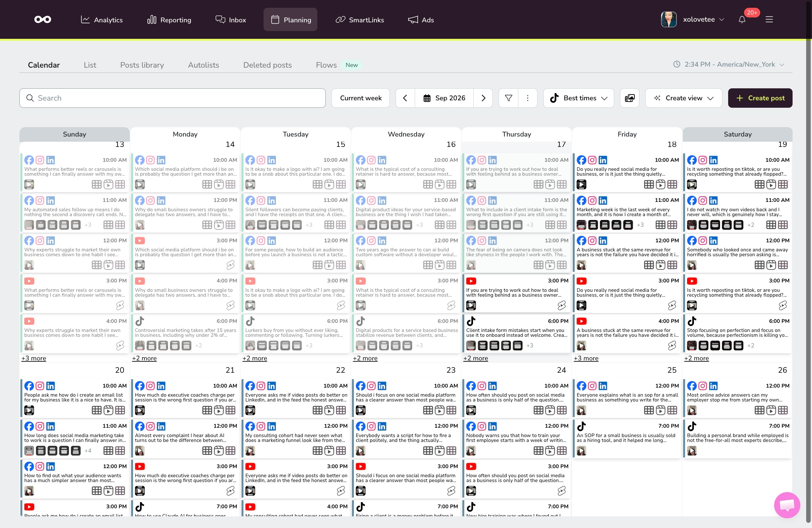Click the search magnifier icon
Screen dimensions: 812x528
[x=30, y=98]
